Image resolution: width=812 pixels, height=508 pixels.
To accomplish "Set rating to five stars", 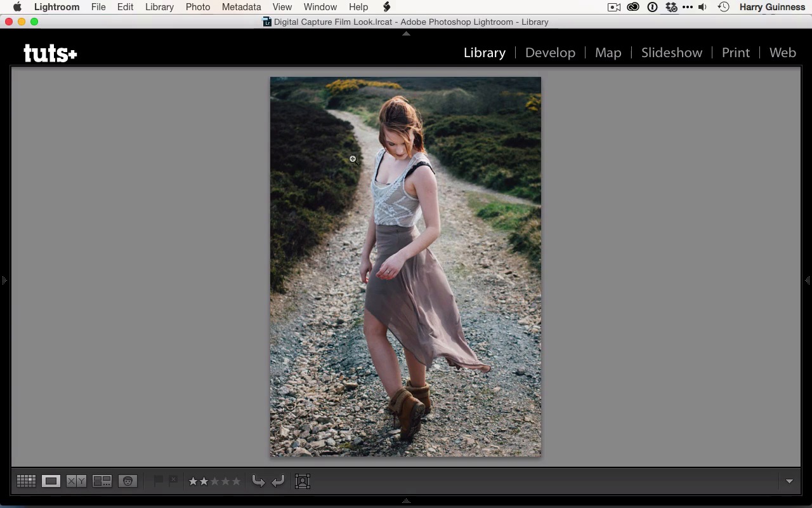I will (x=236, y=481).
